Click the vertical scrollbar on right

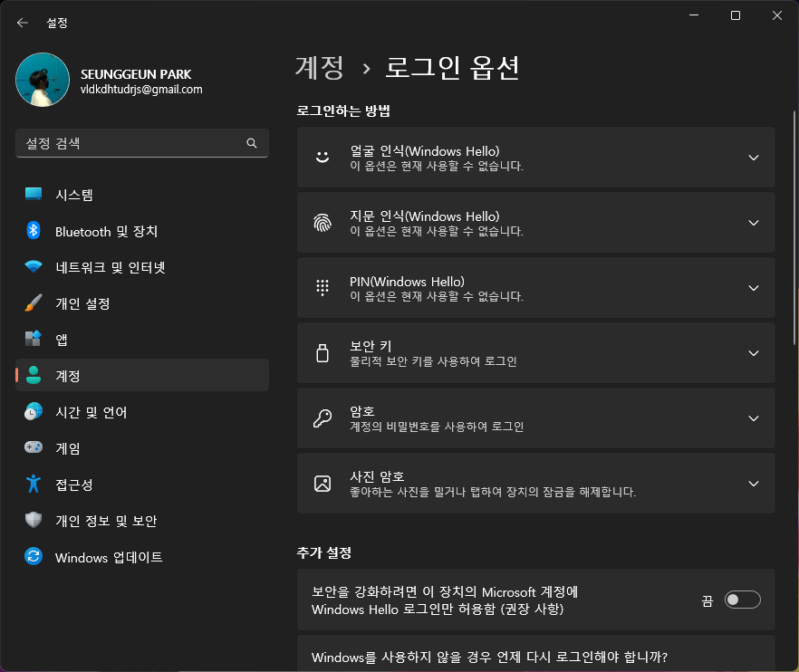point(794,228)
